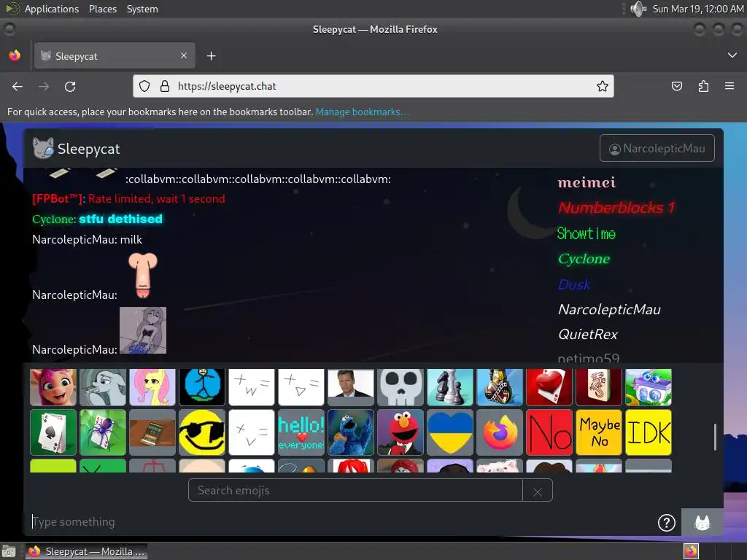Screen dimensions: 747x560
Task: Pick the blue and yellow heart emoji
Action: point(450,432)
